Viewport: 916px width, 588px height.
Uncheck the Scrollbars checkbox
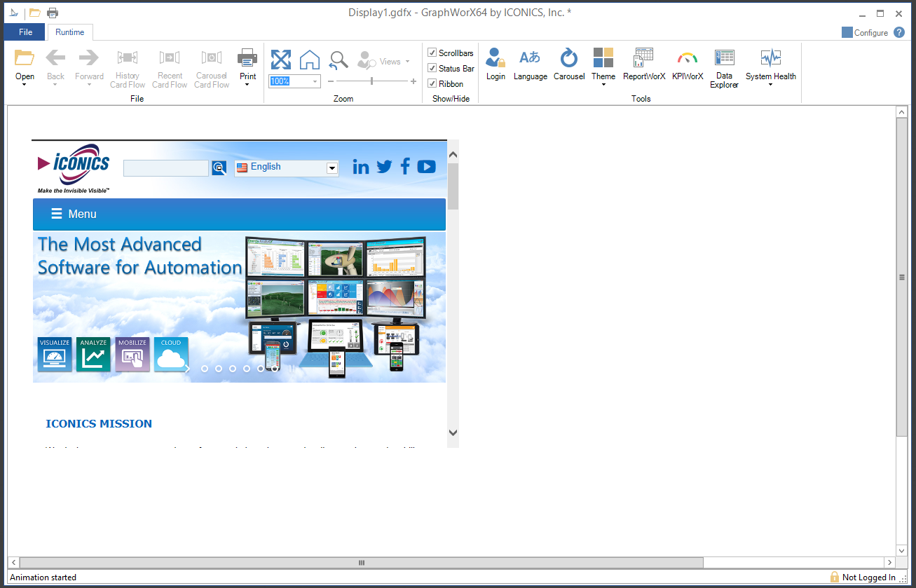pyautogui.click(x=432, y=53)
